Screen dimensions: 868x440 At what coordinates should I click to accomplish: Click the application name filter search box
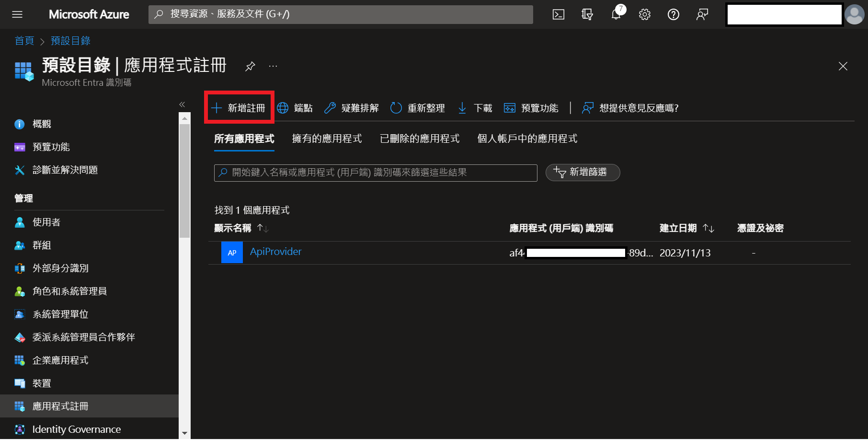pyautogui.click(x=376, y=173)
